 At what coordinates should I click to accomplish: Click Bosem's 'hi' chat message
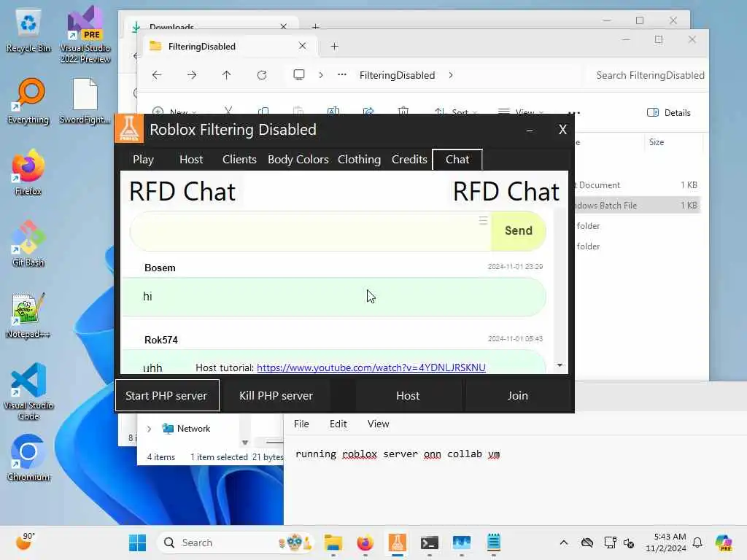333,297
